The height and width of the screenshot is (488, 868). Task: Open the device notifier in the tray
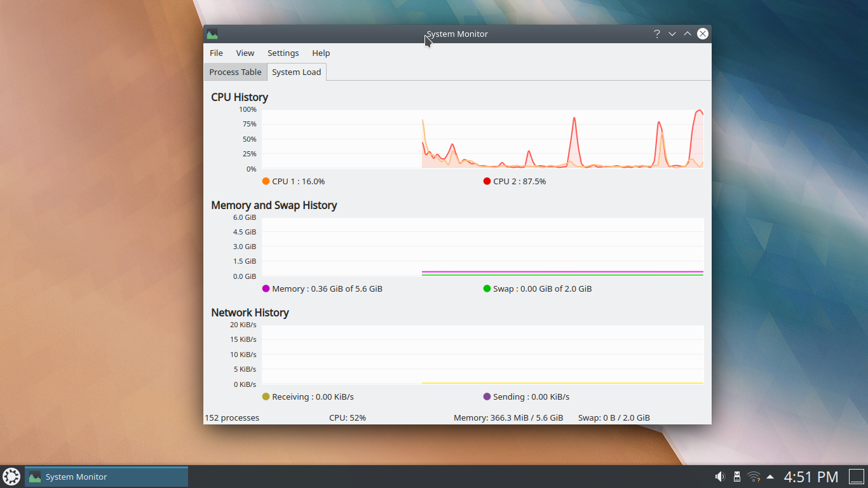coord(736,476)
